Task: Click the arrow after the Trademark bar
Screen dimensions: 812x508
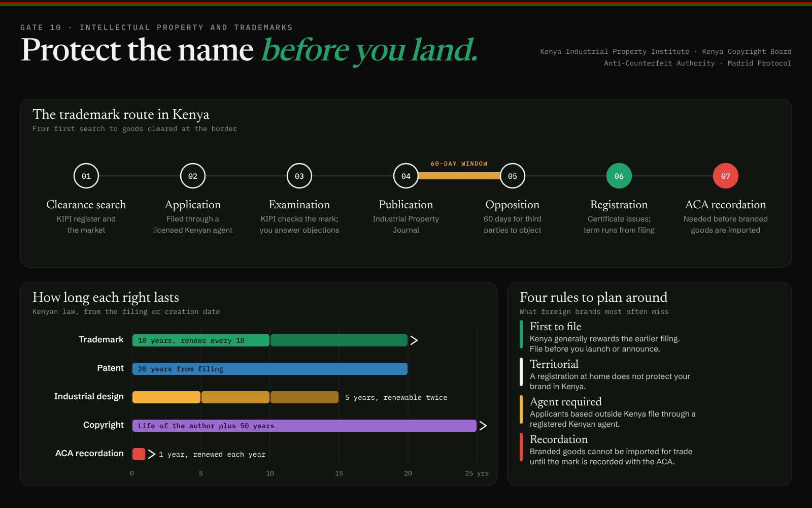Action: pos(414,340)
